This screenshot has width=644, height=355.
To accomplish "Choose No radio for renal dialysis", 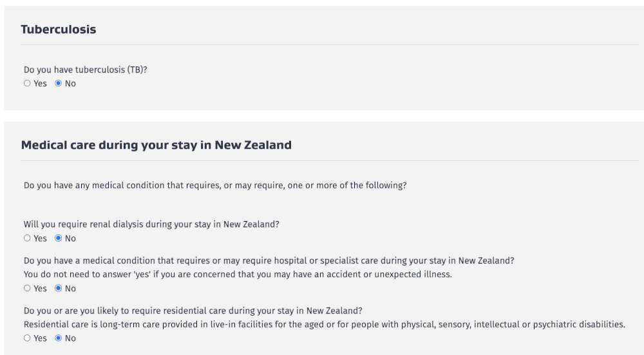I will tap(59, 238).
